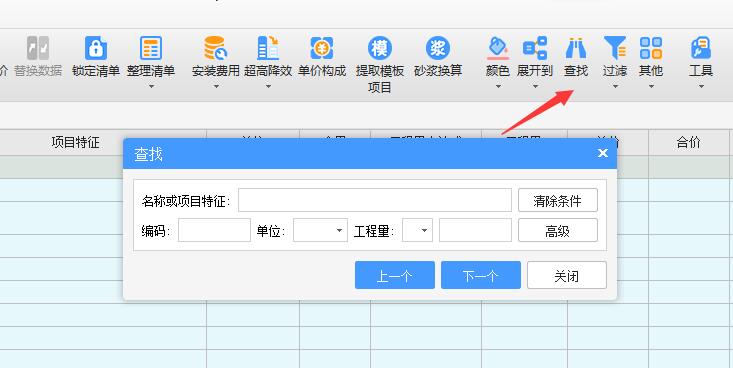This screenshot has height=368, width=733.
Task: Click the 编码 code input field
Action: coord(214,230)
